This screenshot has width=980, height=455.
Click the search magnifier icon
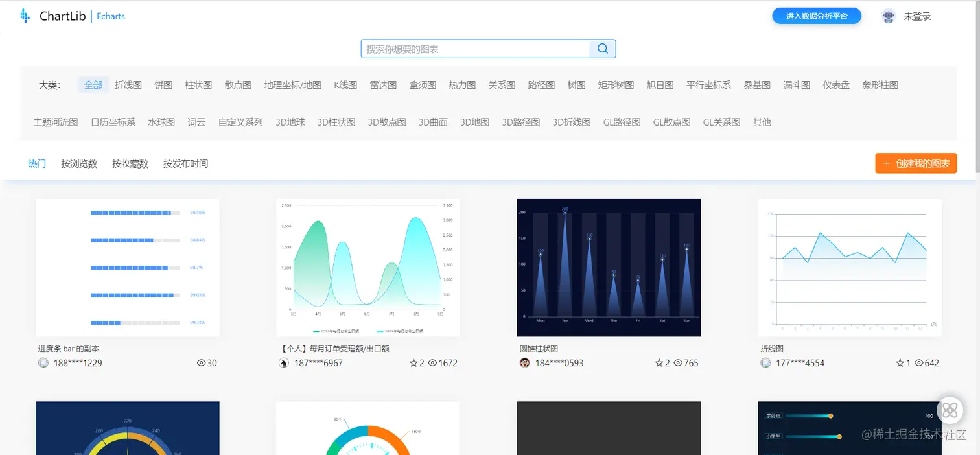click(603, 49)
